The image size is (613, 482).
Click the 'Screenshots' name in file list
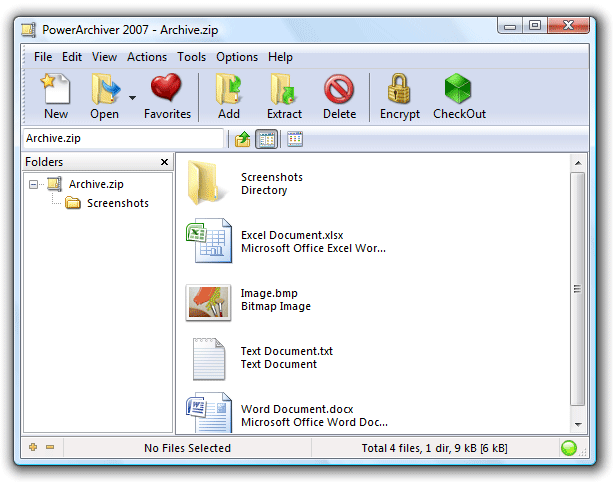pos(272,177)
